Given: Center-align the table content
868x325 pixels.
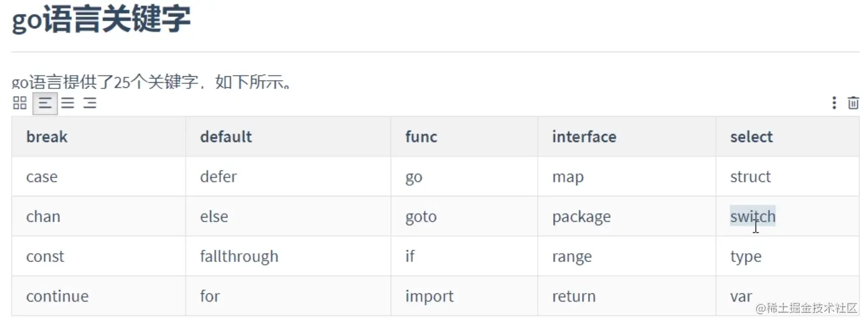Looking at the screenshot, I should pyautogui.click(x=67, y=103).
